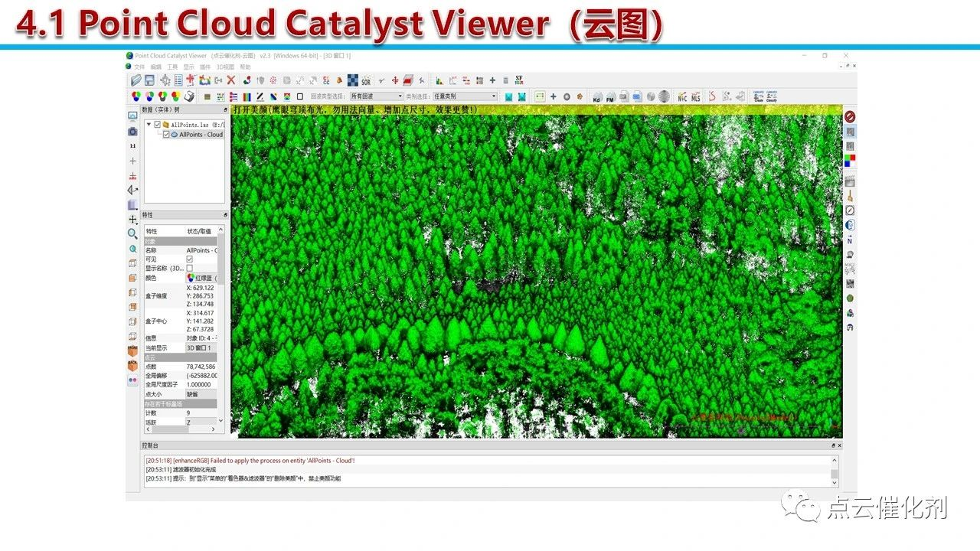The width and height of the screenshot is (980, 551).
Task: Click the plus add scalar field icon
Action: click(492, 80)
